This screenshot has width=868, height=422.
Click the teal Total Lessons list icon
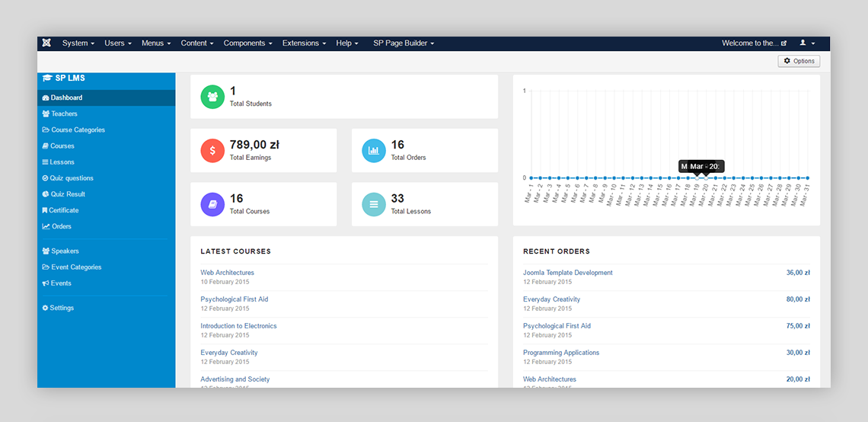pyautogui.click(x=374, y=204)
